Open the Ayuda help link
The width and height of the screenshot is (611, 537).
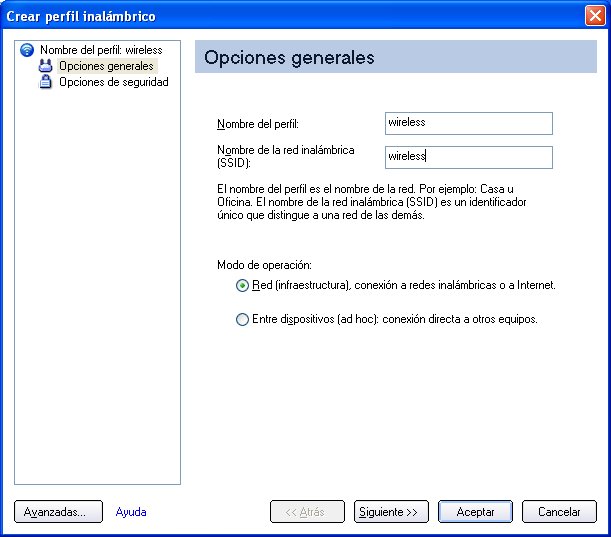click(x=131, y=512)
